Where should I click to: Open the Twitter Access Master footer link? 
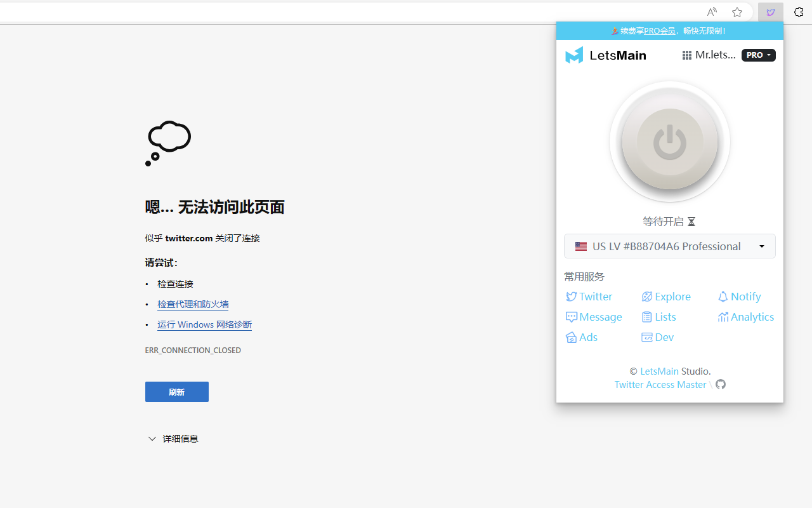point(660,384)
